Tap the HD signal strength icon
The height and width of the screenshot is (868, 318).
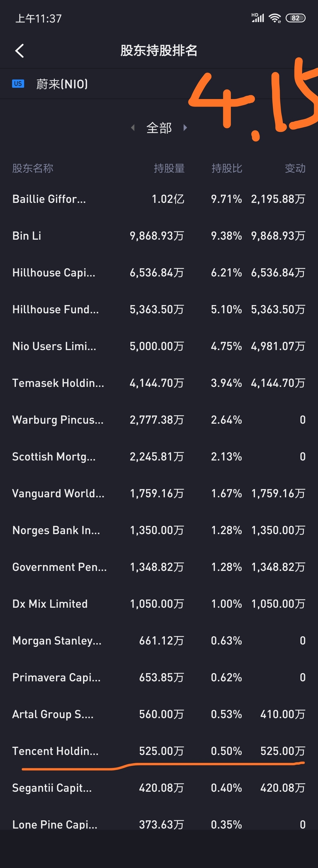[x=258, y=18]
